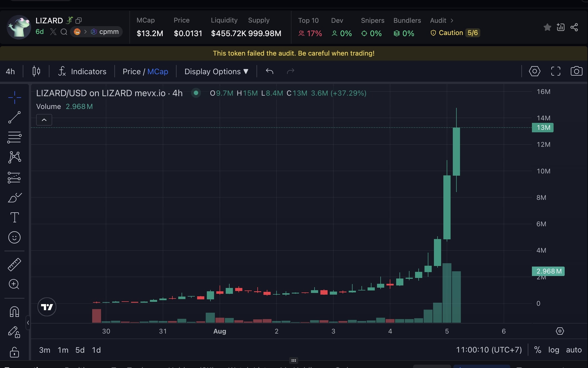Image resolution: width=588 pixels, height=368 pixels.
Task: Activate the zoom in tool
Action: pos(14,284)
